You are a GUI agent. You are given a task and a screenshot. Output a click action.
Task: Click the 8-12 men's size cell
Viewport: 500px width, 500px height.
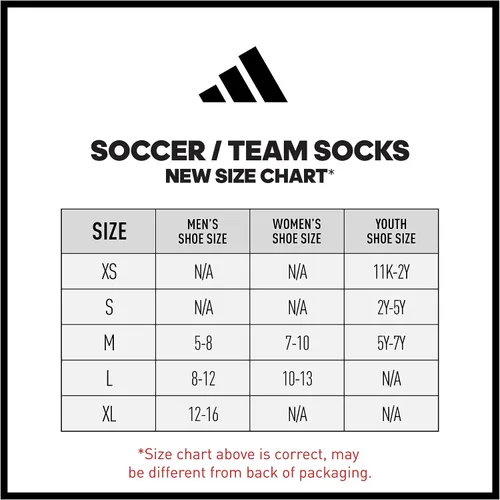click(203, 378)
